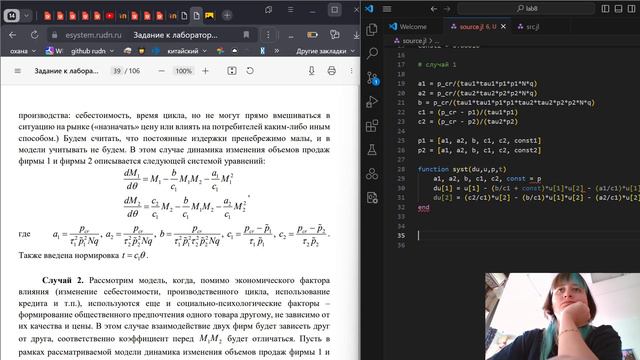Viewport: 640px width, 360px height.
Task: Click the VS Code command center search 'lab8'
Action: [527, 8]
